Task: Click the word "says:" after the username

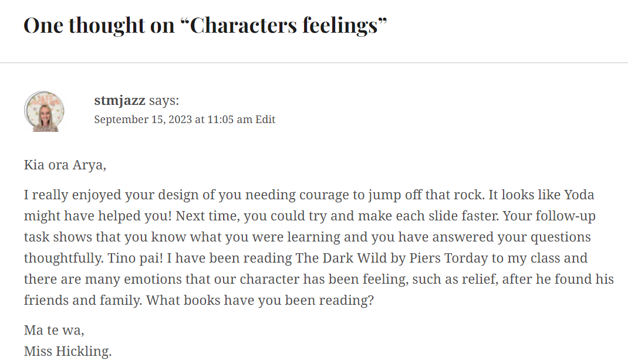Action: [x=164, y=100]
